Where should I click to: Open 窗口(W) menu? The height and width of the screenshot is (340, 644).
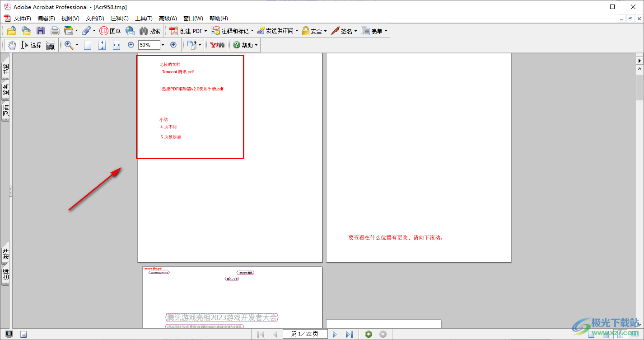[193, 19]
